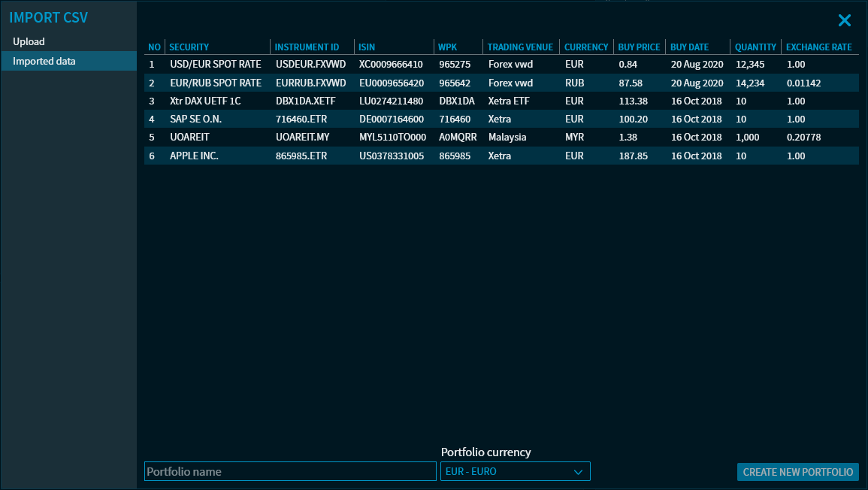Close the Import CSV dialog
Image resolution: width=868 pixels, height=490 pixels.
[845, 21]
